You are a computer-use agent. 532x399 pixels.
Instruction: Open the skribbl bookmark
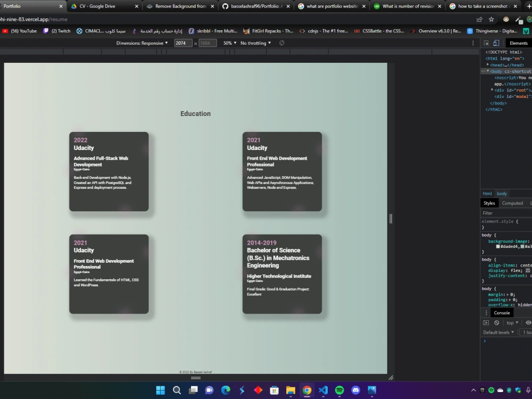pos(213,31)
